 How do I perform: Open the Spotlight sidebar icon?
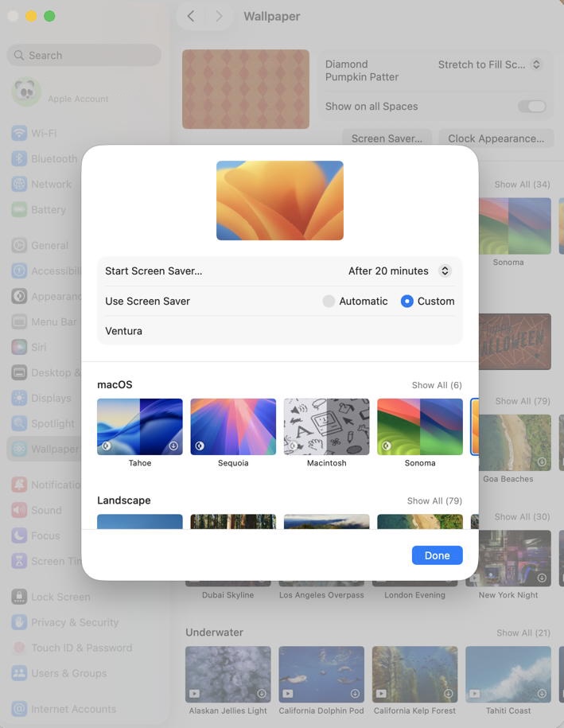19,423
